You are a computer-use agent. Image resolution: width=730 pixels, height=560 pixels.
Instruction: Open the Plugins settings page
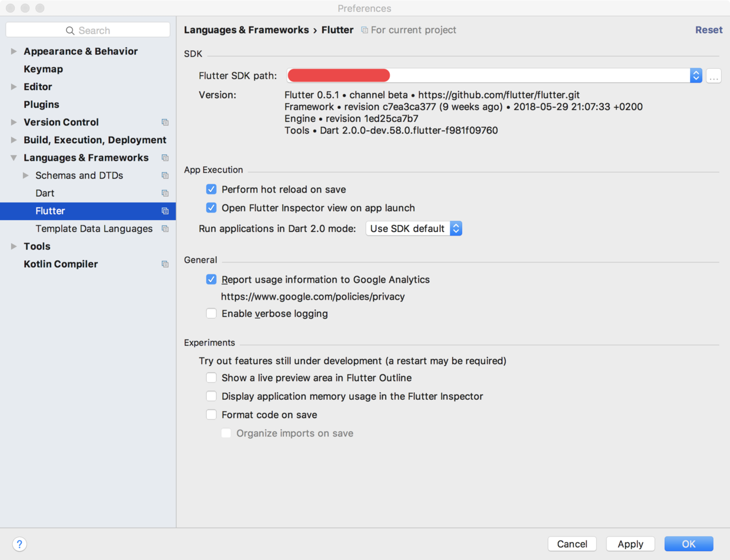pyautogui.click(x=41, y=105)
